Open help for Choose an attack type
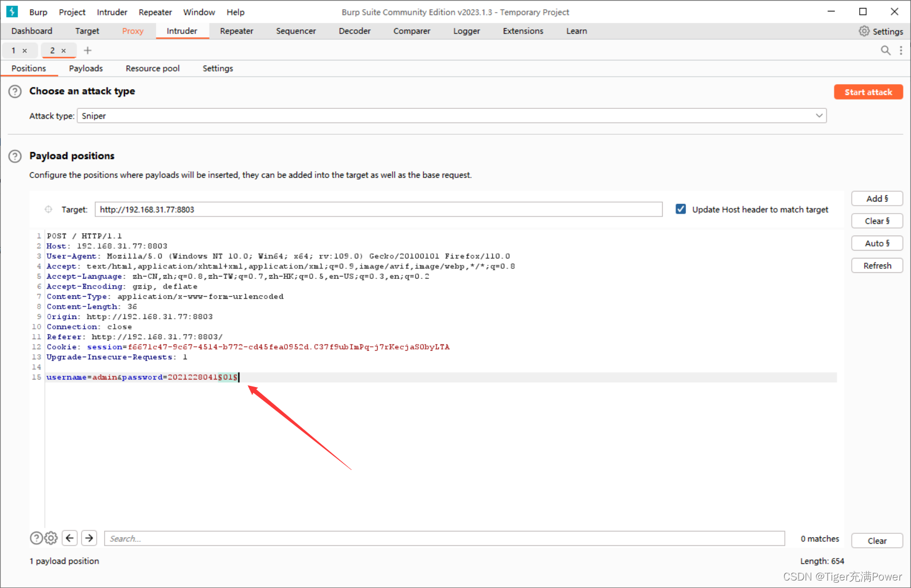This screenshot has height=588, width=911. click(15, 91)
